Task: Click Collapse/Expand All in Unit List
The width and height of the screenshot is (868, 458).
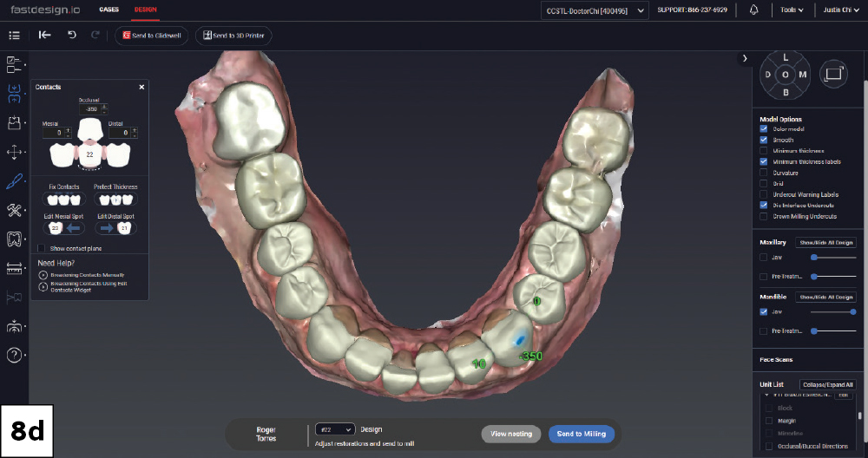Action: (827, 384)
